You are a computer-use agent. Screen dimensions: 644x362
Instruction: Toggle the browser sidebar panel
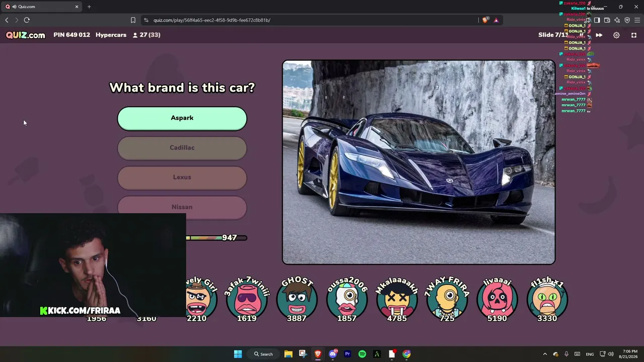(597, 20)
